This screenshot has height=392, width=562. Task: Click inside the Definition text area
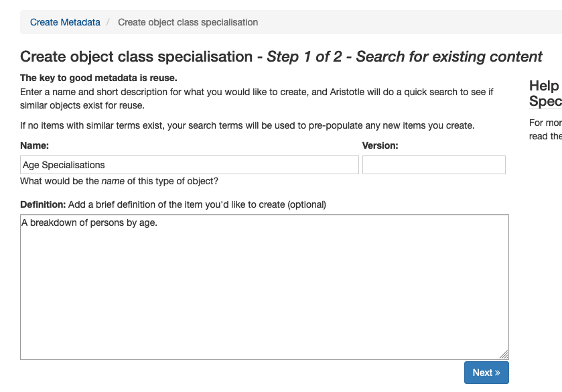pos(264,287)
